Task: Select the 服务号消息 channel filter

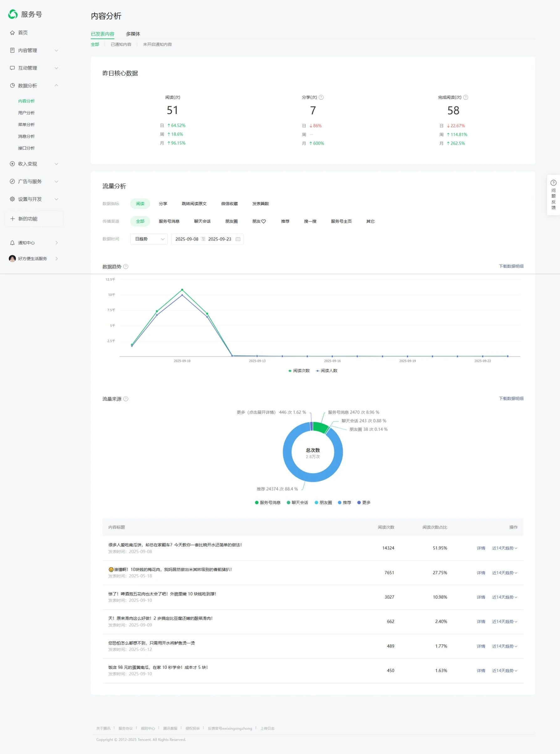Action: [x=169, y=221]
